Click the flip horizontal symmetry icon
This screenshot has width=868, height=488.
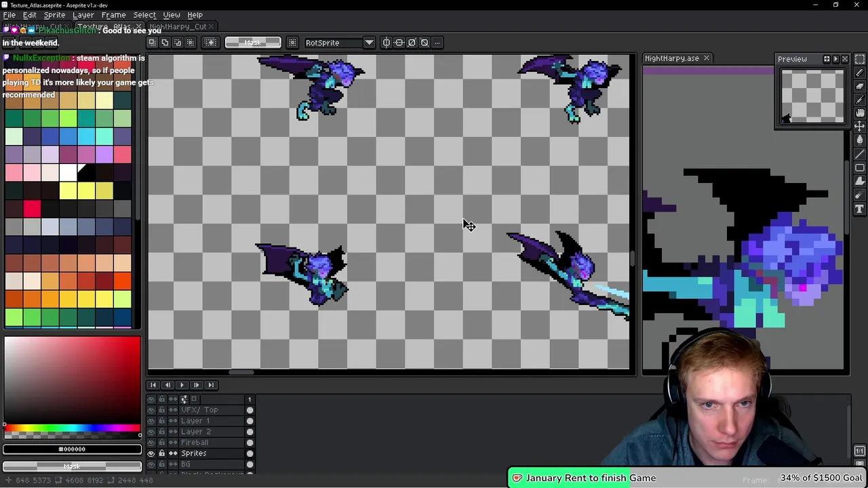386,43
